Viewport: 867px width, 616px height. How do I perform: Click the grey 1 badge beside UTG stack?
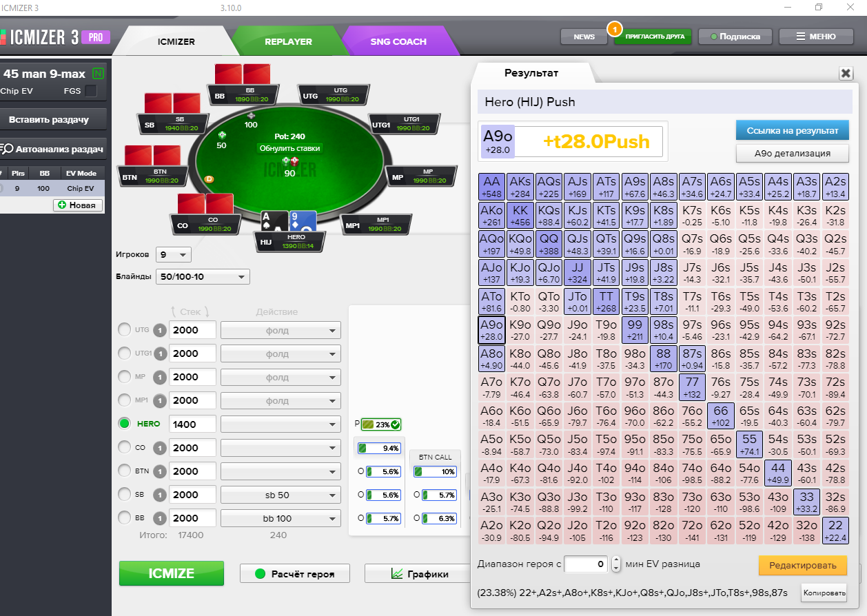(160, 330)
